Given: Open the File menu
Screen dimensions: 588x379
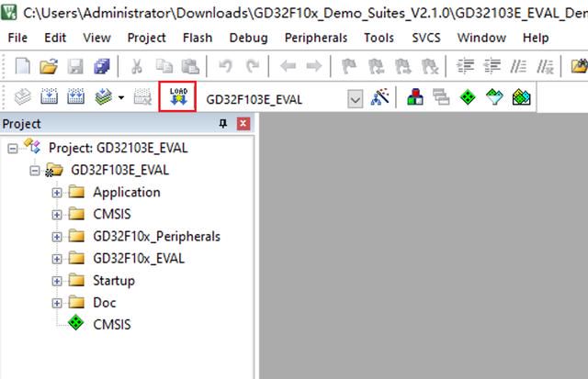Looking at the screenshot, I should [x=17, y=38].
